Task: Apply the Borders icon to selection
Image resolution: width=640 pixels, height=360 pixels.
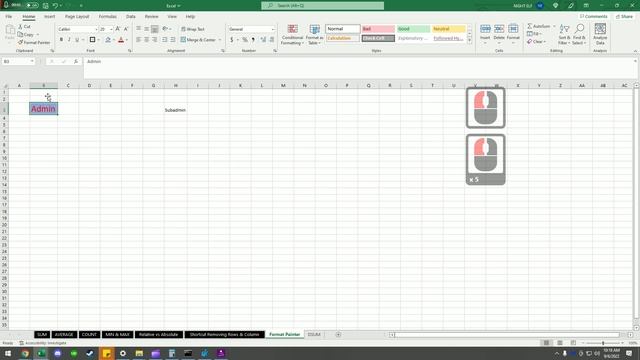Action: [93, 40]
